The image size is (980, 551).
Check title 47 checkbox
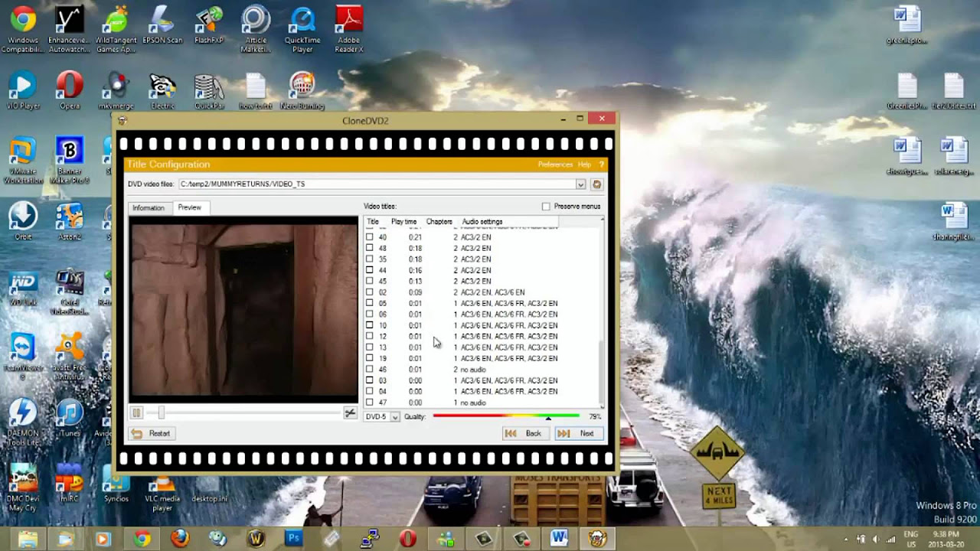[x=370, y=402]
